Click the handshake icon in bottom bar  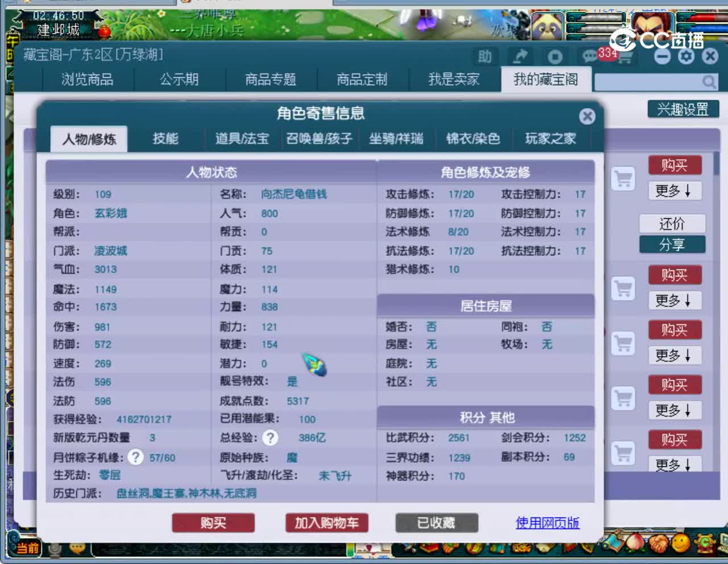click(x=658, y=545)
